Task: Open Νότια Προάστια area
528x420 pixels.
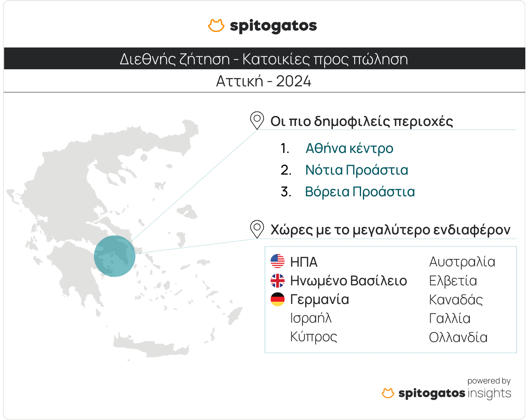Action: [356, 170]
